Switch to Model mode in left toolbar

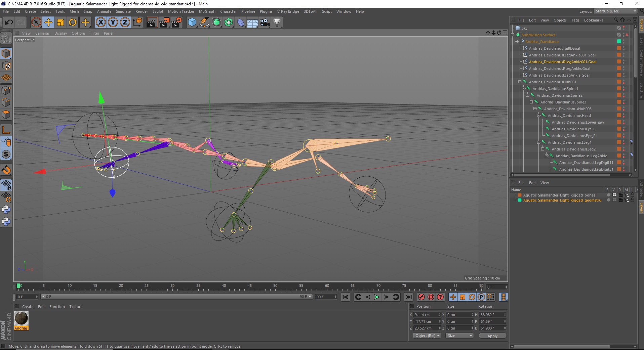[6, 54]
